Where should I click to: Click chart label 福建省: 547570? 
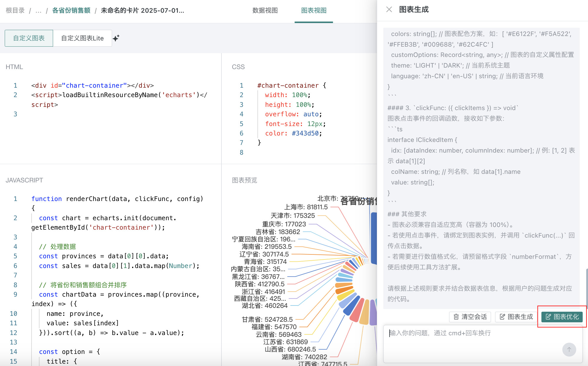pyautogui.click(x=274, y=327)
